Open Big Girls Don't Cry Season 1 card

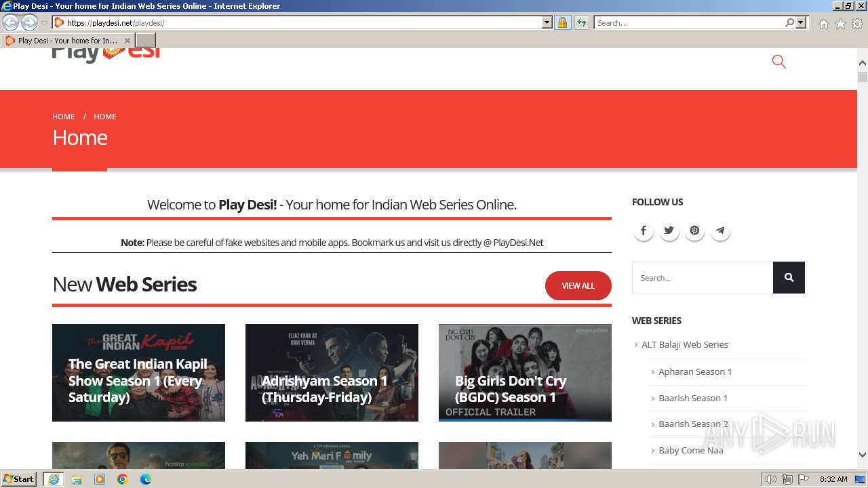525,373
